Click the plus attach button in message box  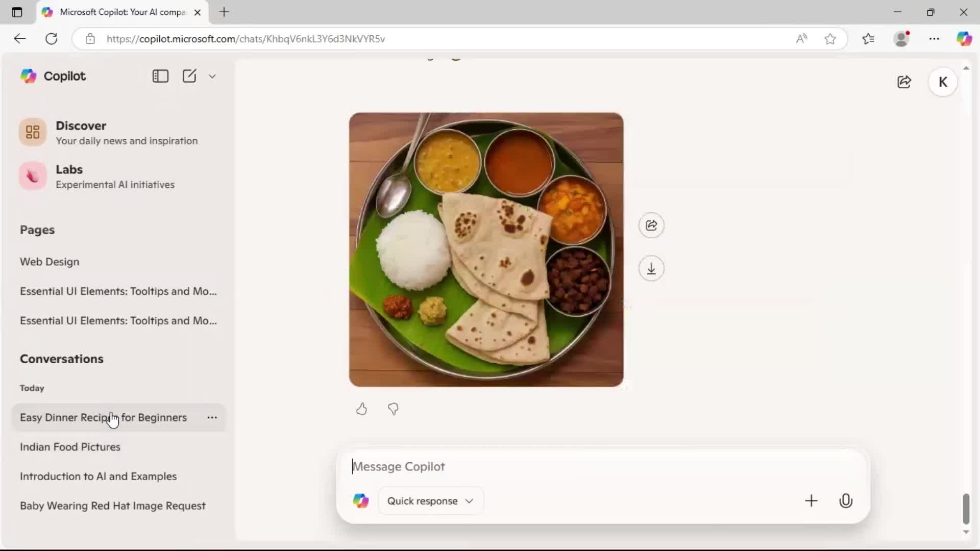[x=811, y=501]
